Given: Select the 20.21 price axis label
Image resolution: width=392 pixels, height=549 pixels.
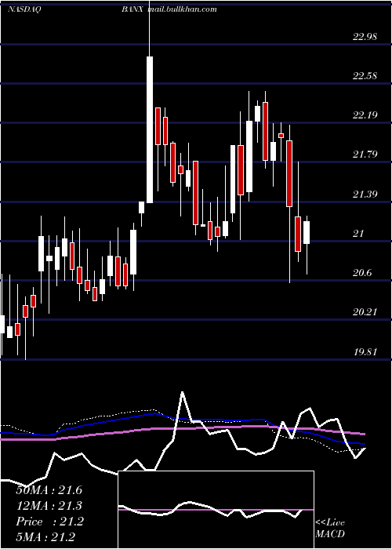Looking at the screenshot, I should 365,311.
